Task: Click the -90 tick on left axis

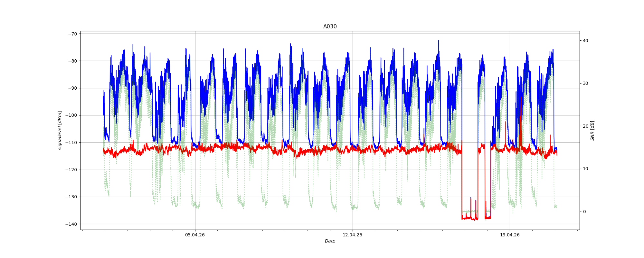Action: coord(72,88)
